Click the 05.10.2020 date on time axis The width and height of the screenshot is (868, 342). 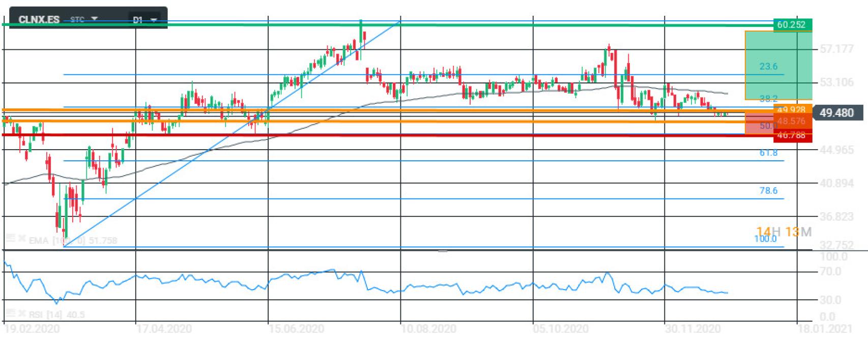[561, 329]
